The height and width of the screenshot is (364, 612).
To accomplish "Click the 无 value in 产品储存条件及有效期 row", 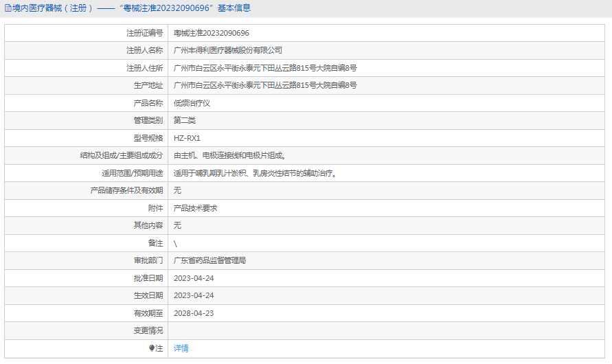I will point(177,190).
